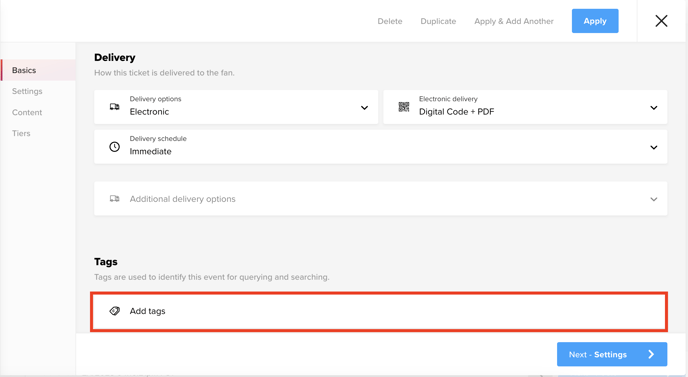Click the QR code icon for Electronic delivery
The image size is (688, 377).
[404, 107]
